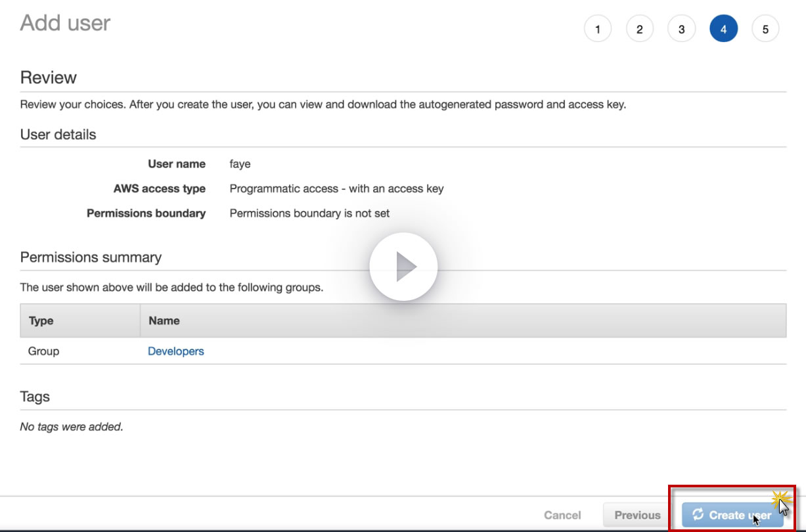Click the Permissions boundary is not set text
806x532 pixels.
309,213
